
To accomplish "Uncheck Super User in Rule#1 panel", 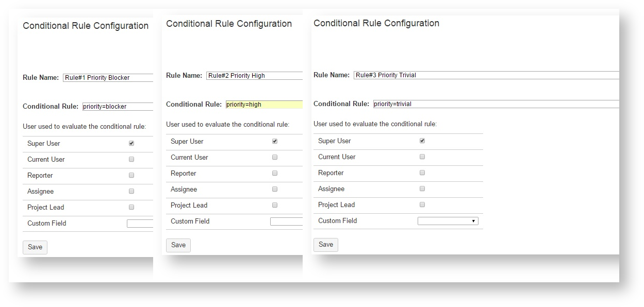I will point(131,144).
